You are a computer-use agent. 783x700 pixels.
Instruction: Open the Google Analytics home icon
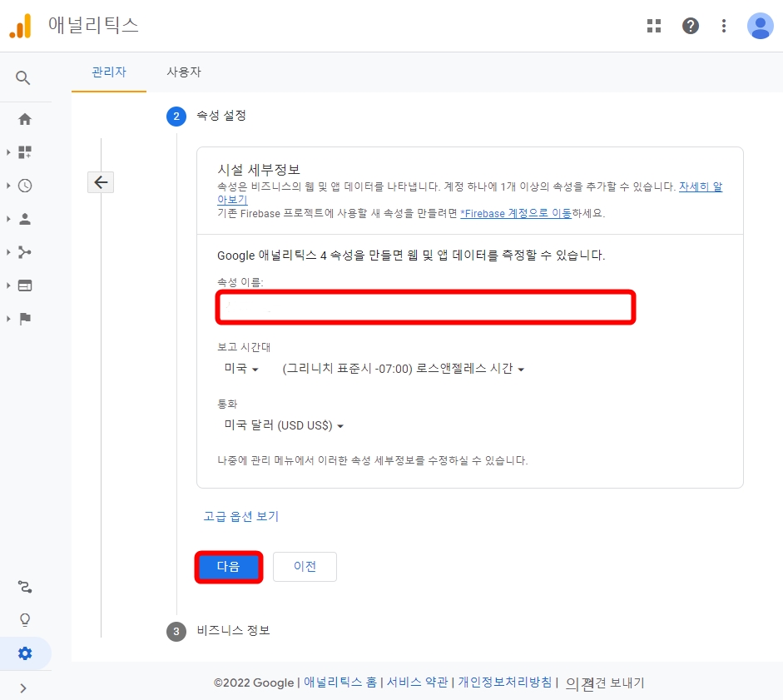tap(25, 118)
